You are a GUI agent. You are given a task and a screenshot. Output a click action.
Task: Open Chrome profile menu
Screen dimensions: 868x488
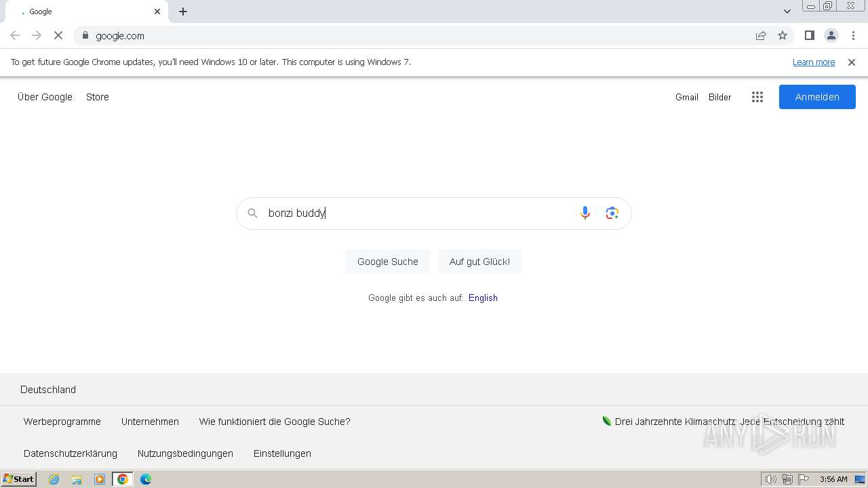tap(831, 35)
